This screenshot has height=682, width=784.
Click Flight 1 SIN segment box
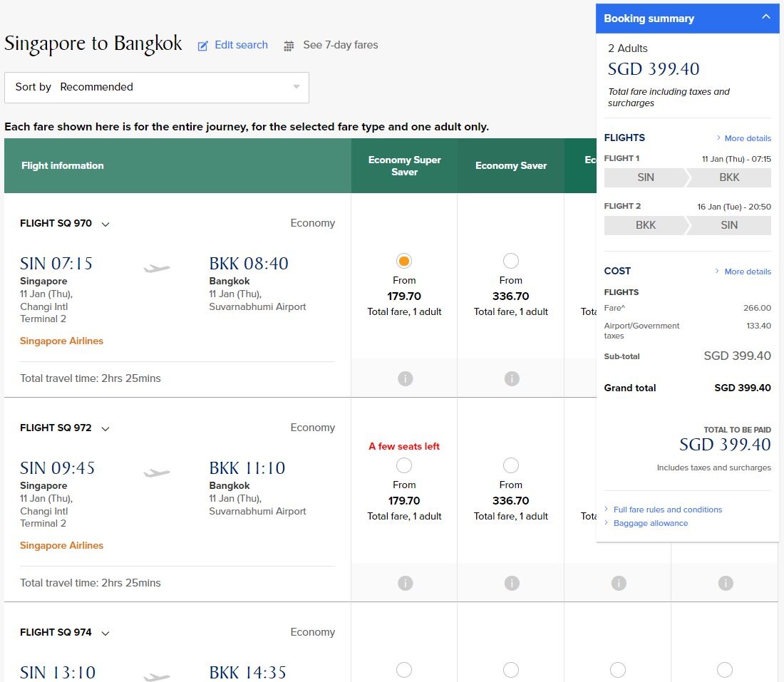pyautogui.click(x=646, y=177)
